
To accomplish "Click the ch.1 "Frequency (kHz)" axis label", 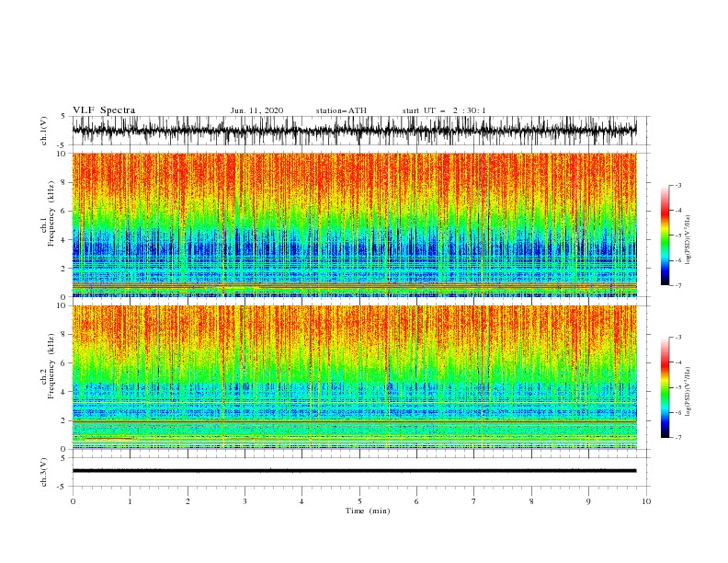I will coord(51,214).
